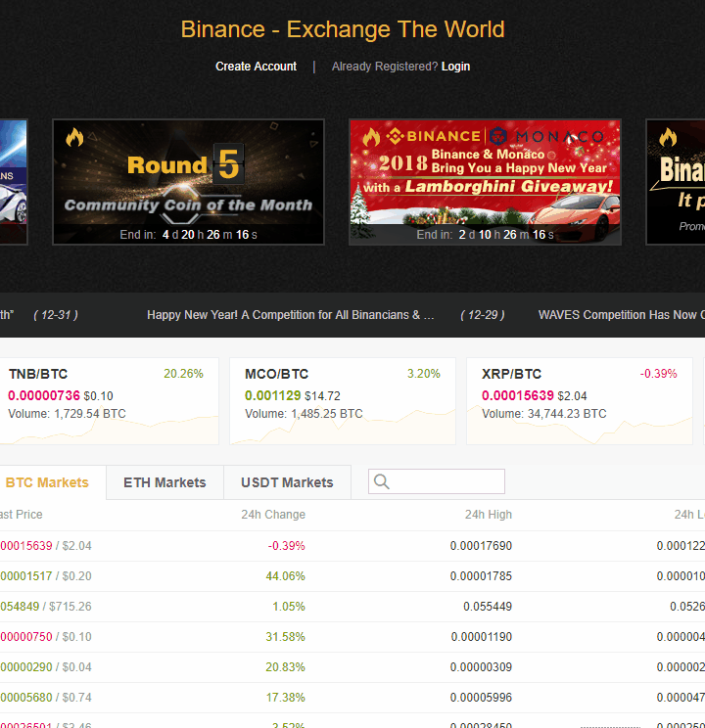Screen dimensions: 705x728
Task: Click TNB/BTC volume 1,729.54 BTC
Action: point(67,414)
